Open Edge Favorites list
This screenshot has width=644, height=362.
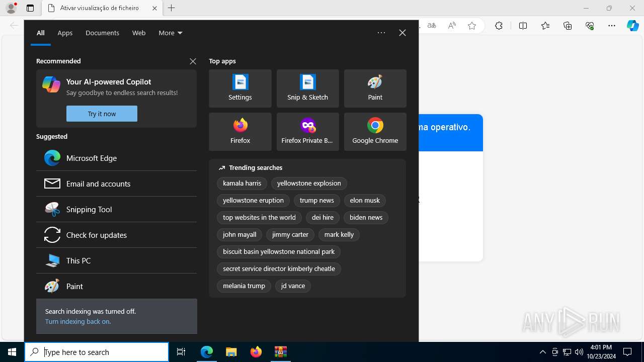545,26
